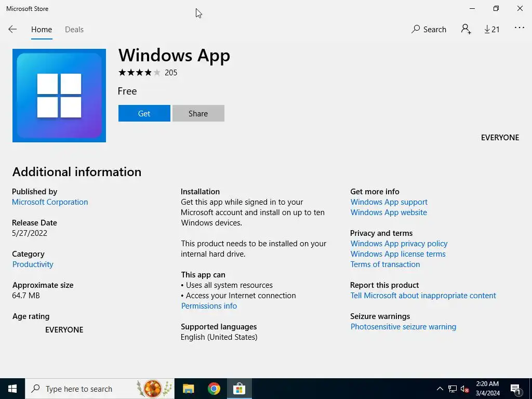This screenshot has height=399, width=532.
Task: Open the Permissions info link
Action: coord(209,305)
